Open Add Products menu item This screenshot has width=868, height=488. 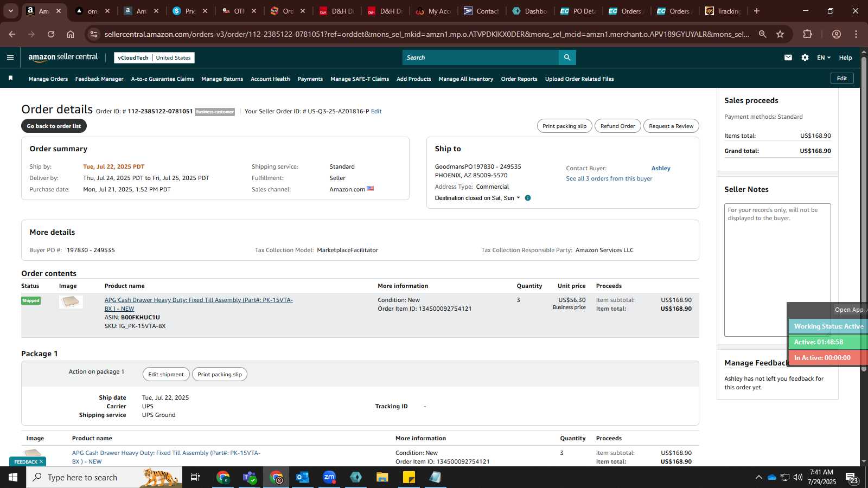pyautogui.click(x=414, y=79)
